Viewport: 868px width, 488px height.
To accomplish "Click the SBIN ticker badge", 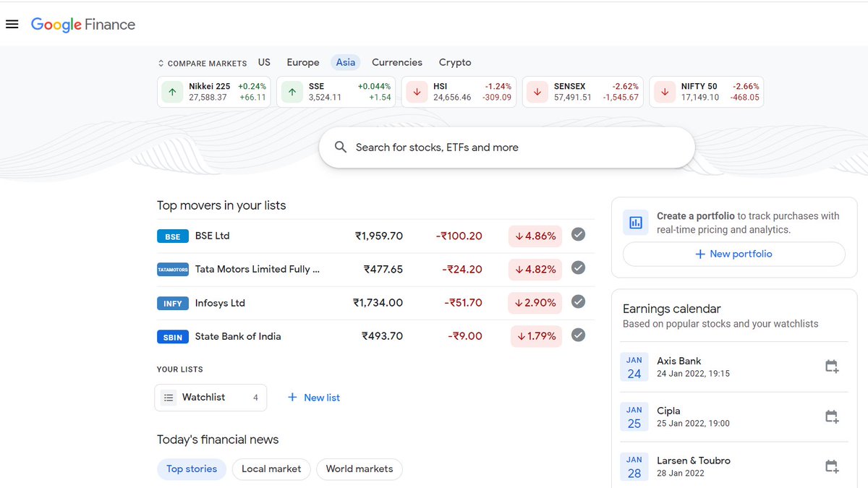I will coord(173,337).
